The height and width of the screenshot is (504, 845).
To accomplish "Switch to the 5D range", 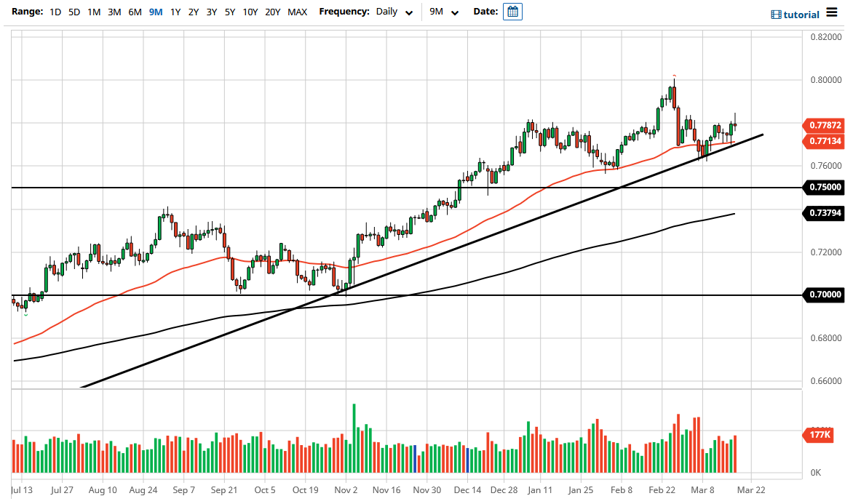I will click(73, 12).
